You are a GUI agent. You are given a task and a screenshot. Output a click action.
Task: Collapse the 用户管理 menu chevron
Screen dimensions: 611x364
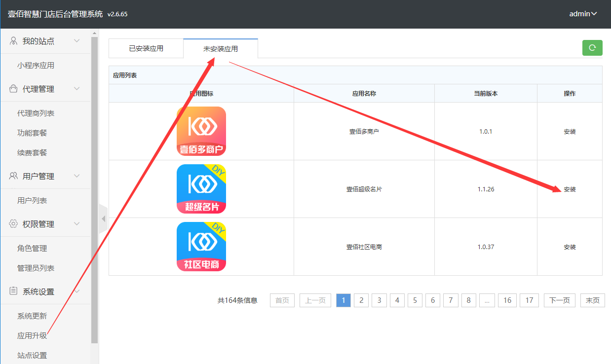[x=77, y=176]
